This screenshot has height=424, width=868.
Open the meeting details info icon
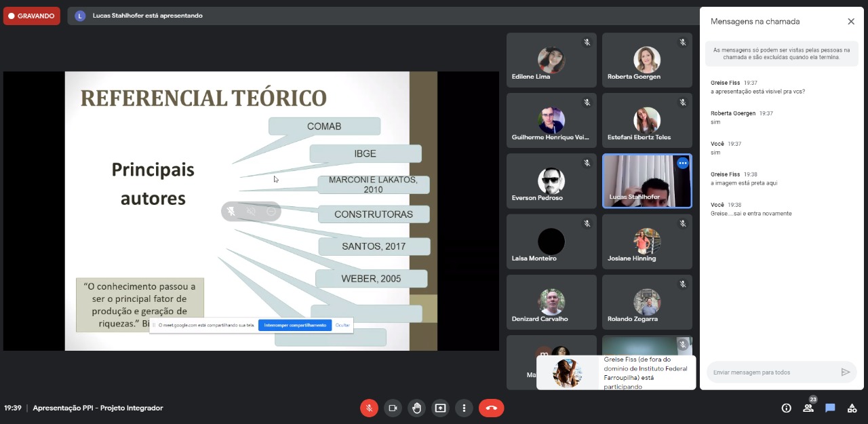pyautogui.click(x=786, y=408)
